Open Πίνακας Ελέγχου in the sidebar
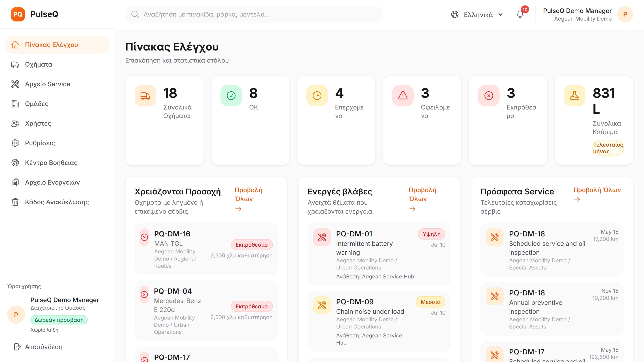Image resolution: width=644 pixels, height=362 pixels. (x=57, y=45)
